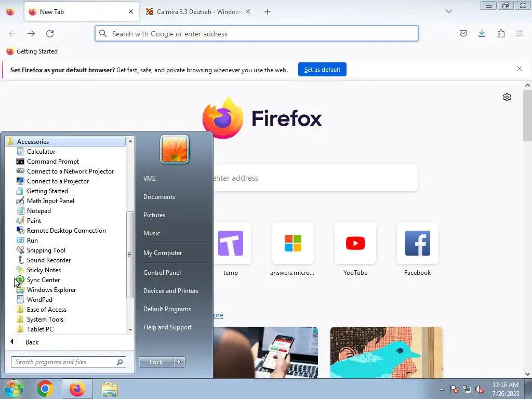Click the Action Center flag tray icon

(x=455, y=390)
